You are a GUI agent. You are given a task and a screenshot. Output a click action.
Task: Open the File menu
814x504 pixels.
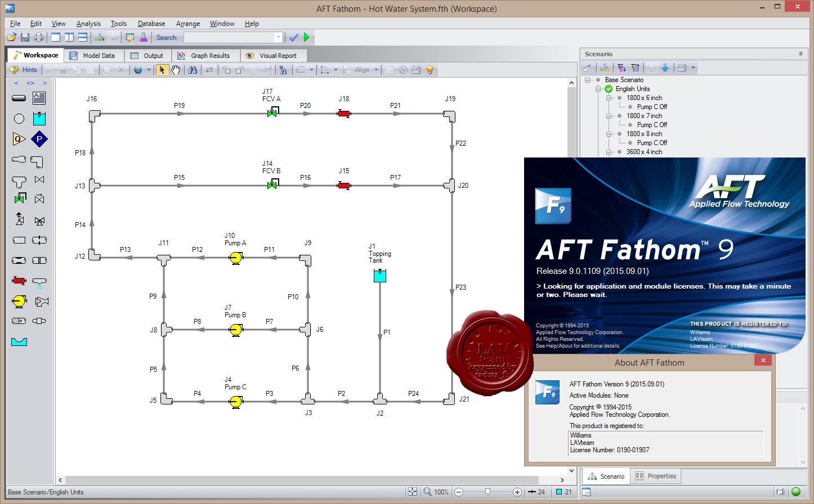point(15,24)
